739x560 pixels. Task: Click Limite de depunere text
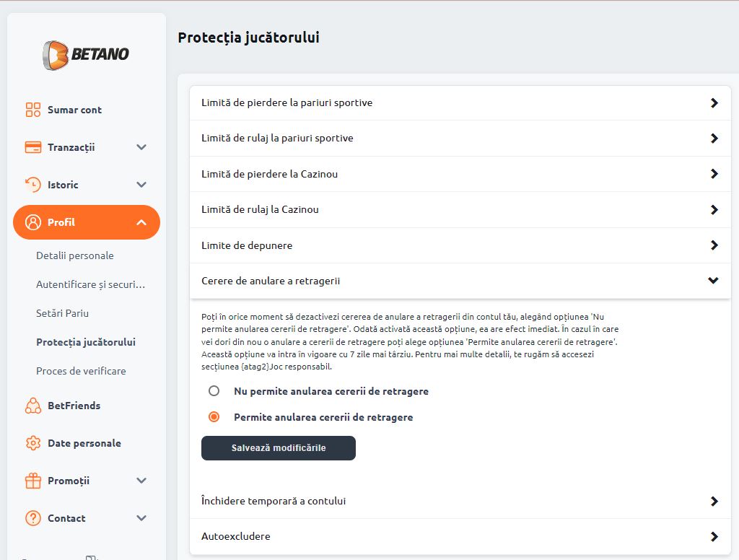coord(247,245)
